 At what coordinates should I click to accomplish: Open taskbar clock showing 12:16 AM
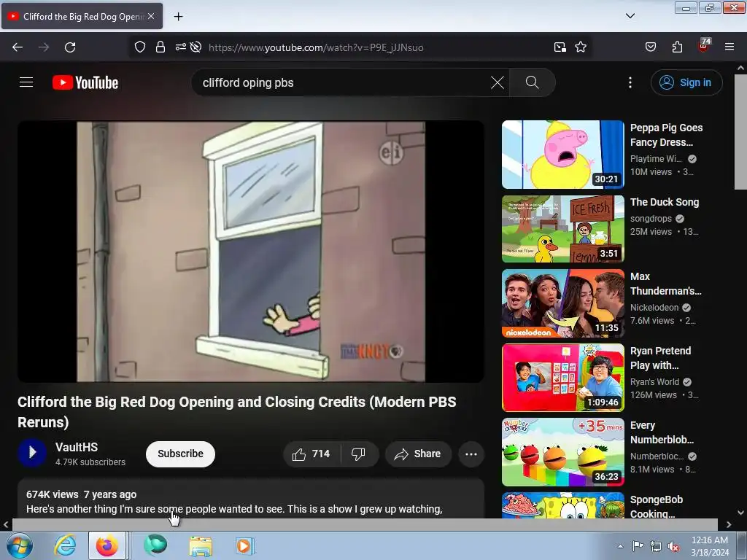click(x=710, y=545)
